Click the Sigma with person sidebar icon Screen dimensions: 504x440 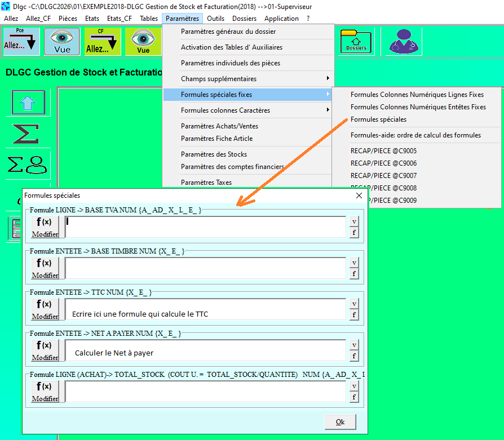coord(27,165)
